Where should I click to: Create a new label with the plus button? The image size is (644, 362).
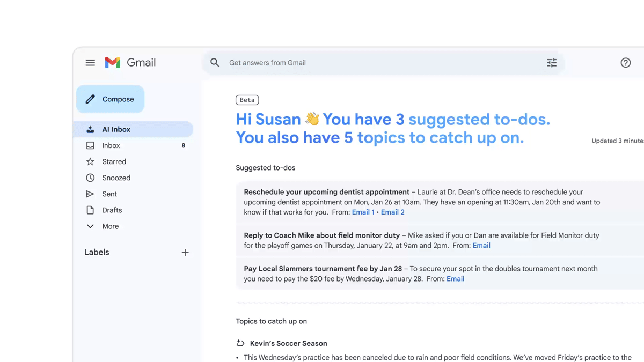pyautogui.click(x=185, y=252)
